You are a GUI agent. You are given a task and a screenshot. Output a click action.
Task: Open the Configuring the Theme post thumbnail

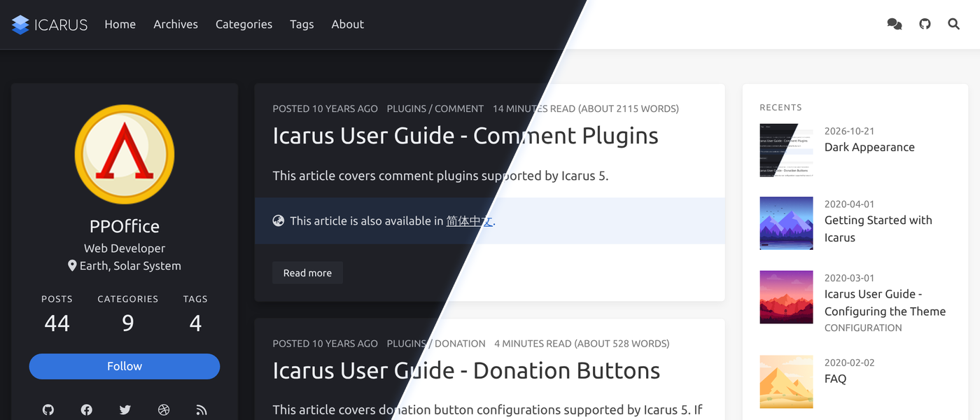(786, 297)
